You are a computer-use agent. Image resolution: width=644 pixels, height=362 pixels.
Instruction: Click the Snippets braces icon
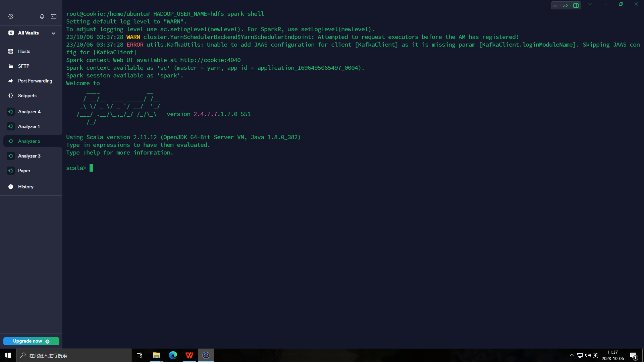pos(11,96)
